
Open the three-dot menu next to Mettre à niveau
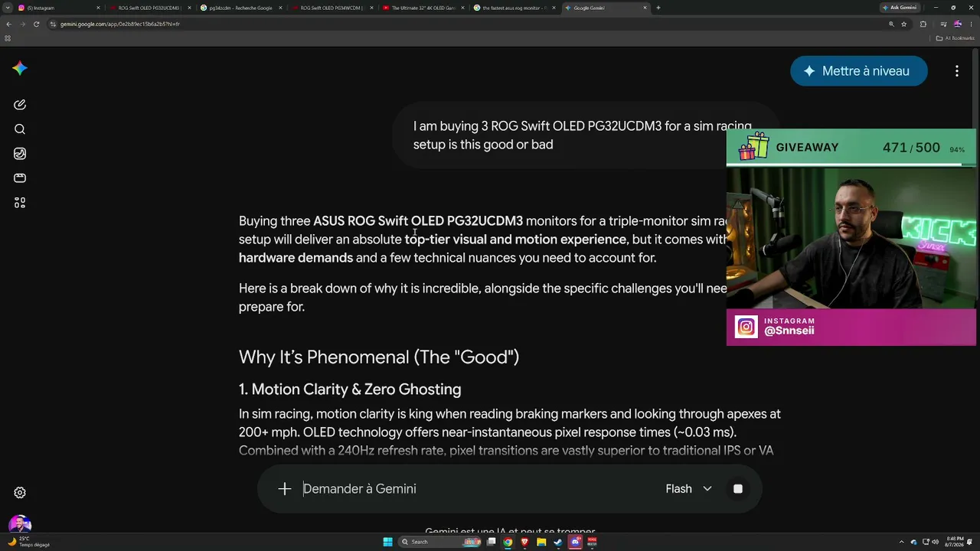pyautogui.click(x=957, y=71)
